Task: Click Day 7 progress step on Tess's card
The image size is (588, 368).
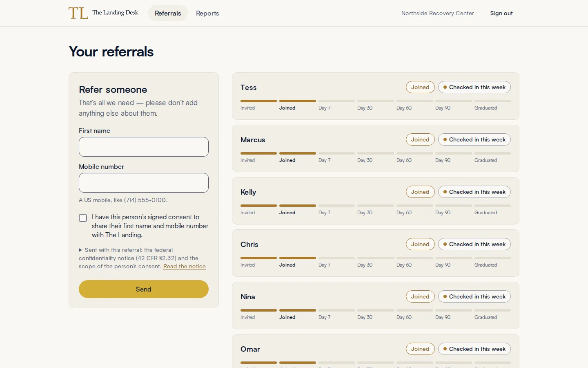Action: 336,105
